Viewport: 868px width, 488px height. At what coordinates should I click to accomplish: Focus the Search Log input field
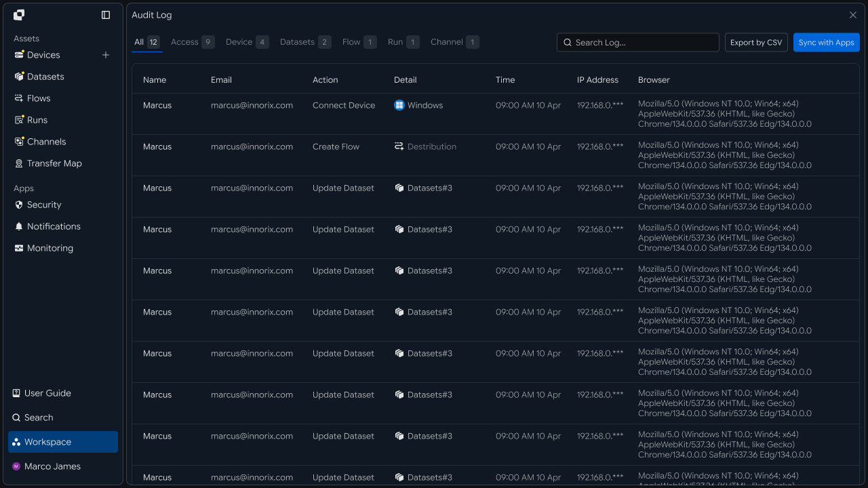[638, 42]
